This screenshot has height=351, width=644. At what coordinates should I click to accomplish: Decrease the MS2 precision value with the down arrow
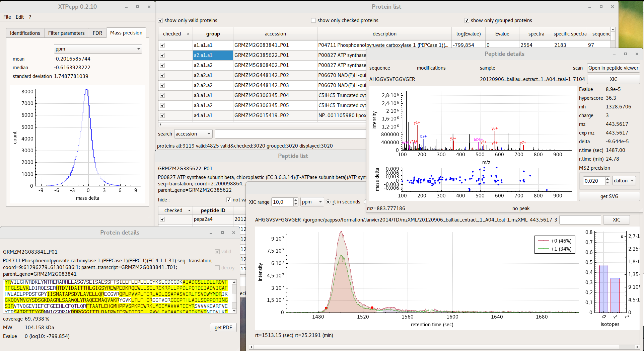[607, 183]
